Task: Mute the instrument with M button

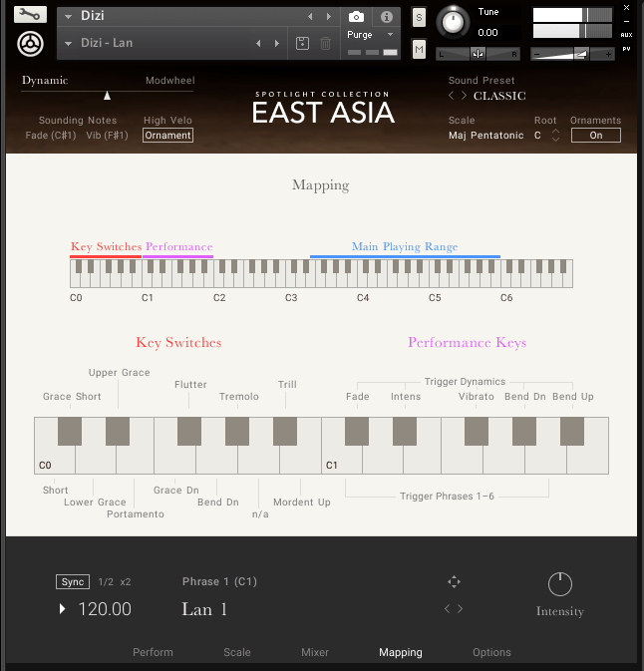Action: click(x=419, y=49)
